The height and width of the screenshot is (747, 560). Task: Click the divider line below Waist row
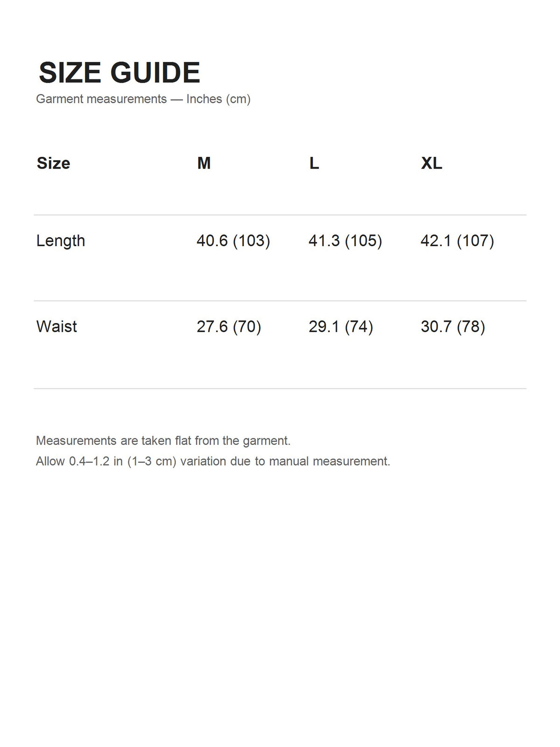pos(280,388)
